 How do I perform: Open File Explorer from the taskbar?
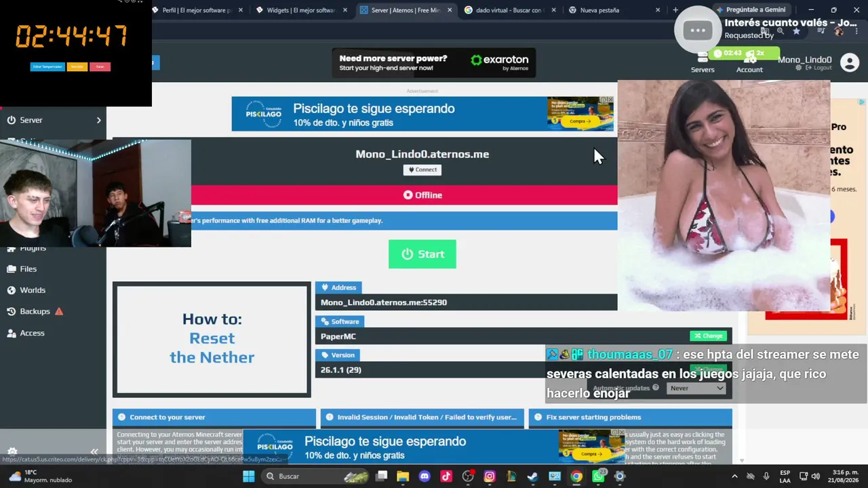403,476
